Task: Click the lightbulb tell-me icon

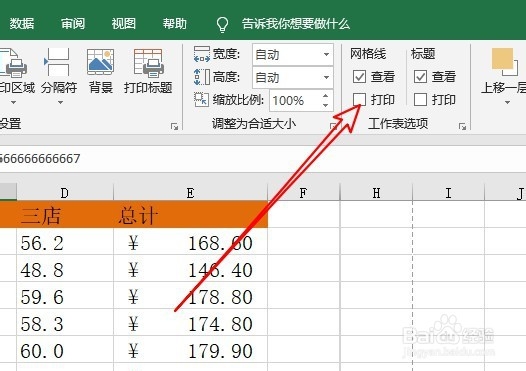Action: pos(222,24)
